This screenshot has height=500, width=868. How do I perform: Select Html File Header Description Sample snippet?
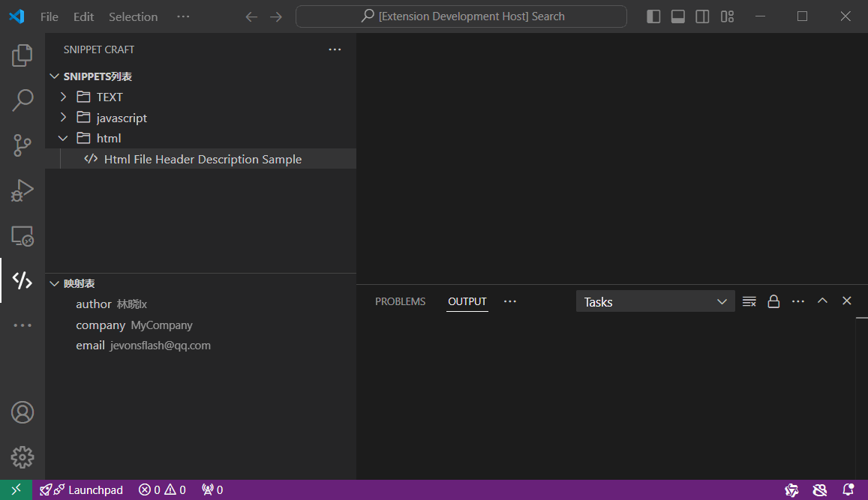[x=203, y=159]
